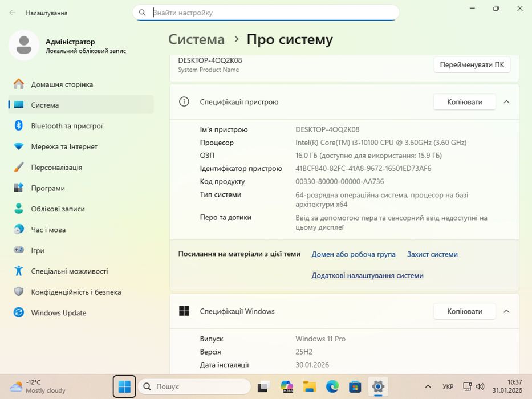Select product code 00330-80000-00000-AA736

(x=340, y=181)
